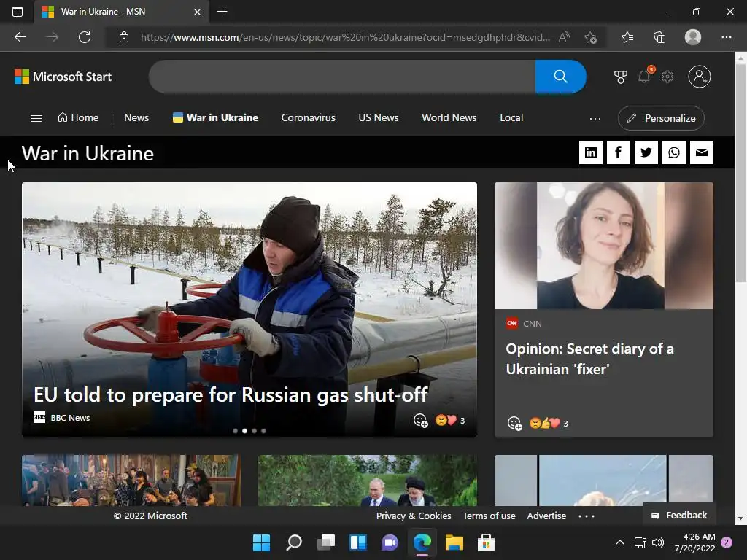This screenshot has height=560, width=747.
Task: Open woman portrait CNN thumbnail
Action: coord(603,246)
